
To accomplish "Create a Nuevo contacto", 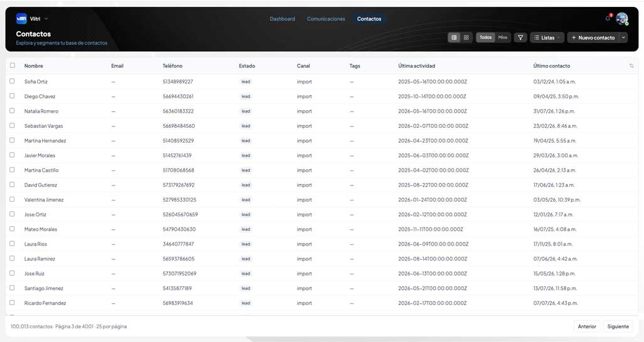I will pos(593,38).
